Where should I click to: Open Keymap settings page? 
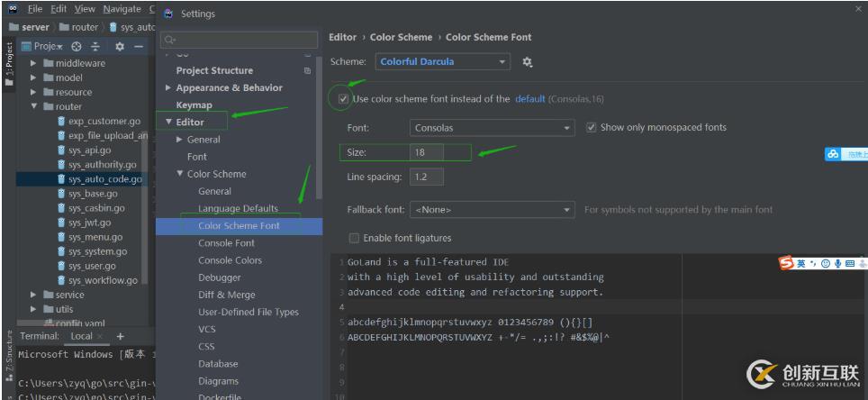[194, 105]
